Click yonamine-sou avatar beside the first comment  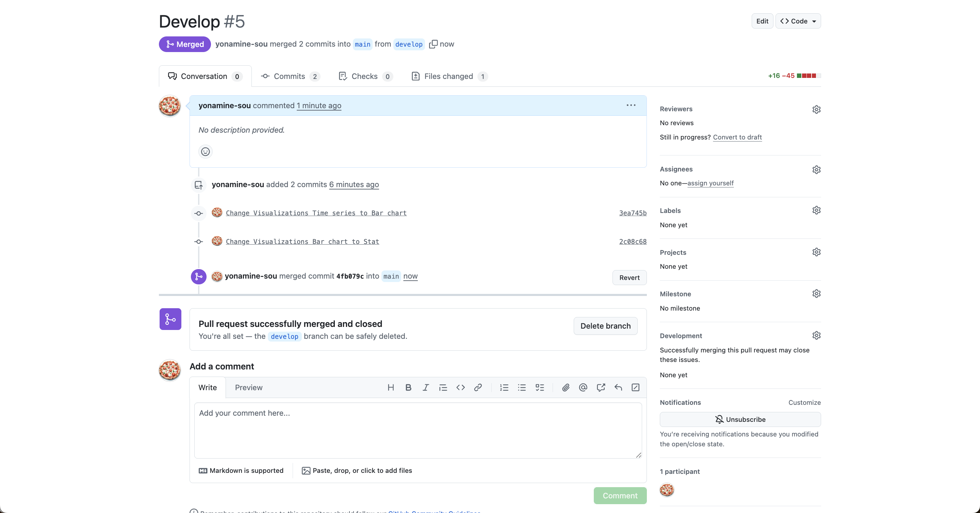170,106
